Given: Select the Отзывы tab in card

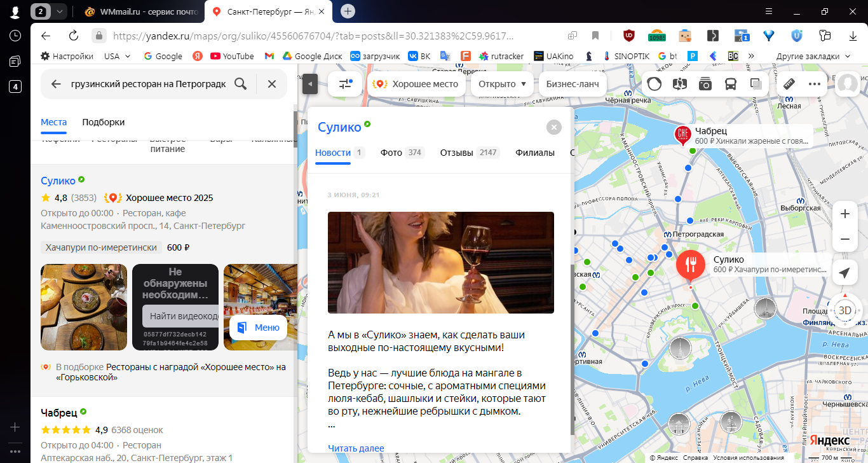Looking at the screenshot, I should (470, 153).
